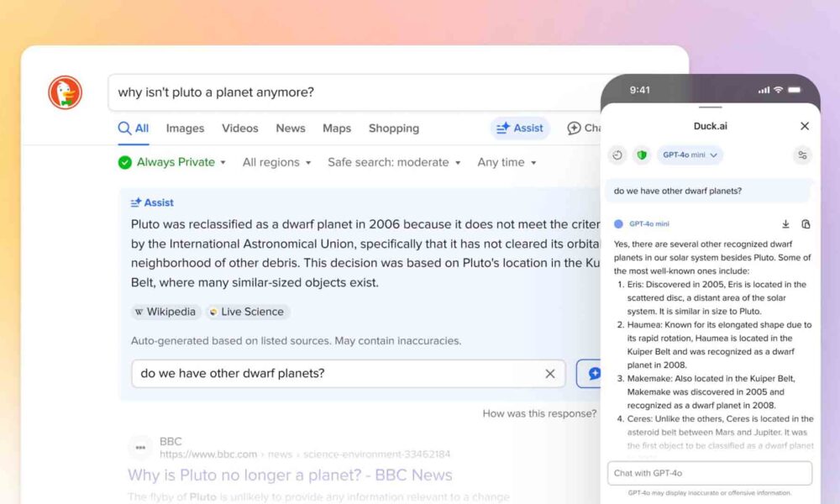The width and height of the screenshot is (840, 504).
Task: Open the News tab
Action: click(x=291, y=128)
